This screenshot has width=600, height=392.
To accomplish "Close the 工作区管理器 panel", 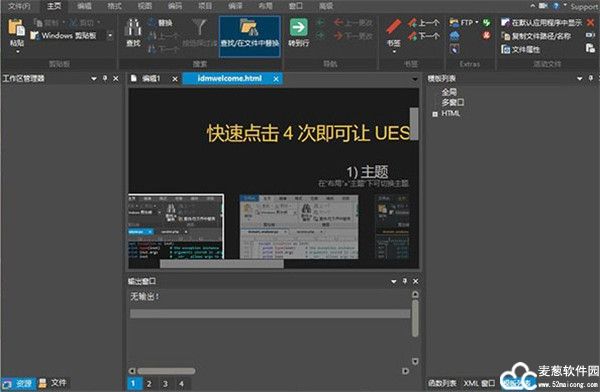I will tap(116, 78).
